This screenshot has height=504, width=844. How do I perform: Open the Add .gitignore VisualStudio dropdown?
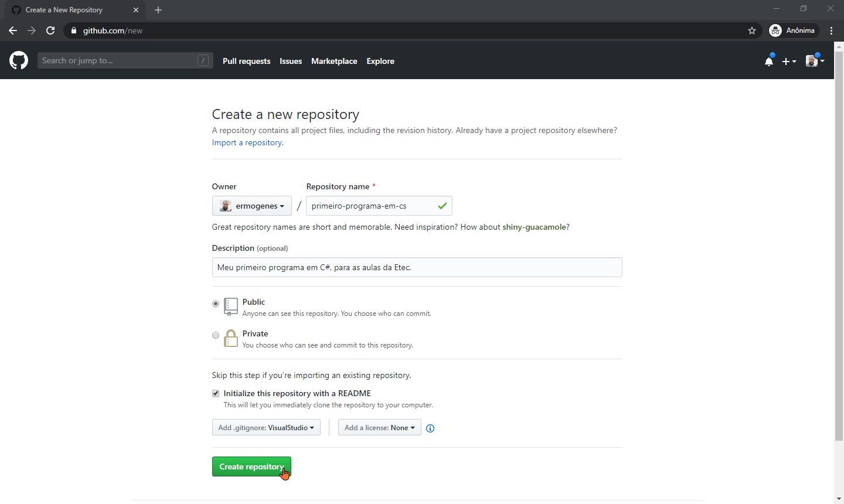[x=266, y=428]
